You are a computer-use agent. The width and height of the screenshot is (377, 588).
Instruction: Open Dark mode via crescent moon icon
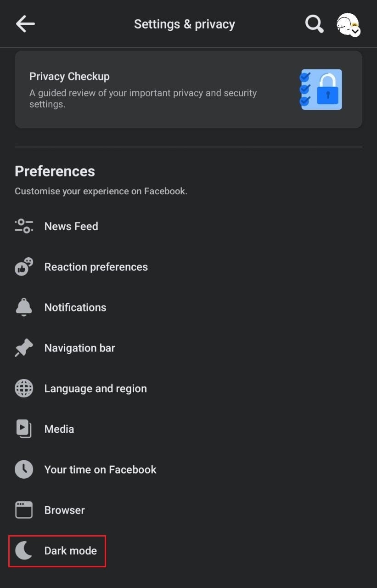pyautogui.click(x=23, y=550)
